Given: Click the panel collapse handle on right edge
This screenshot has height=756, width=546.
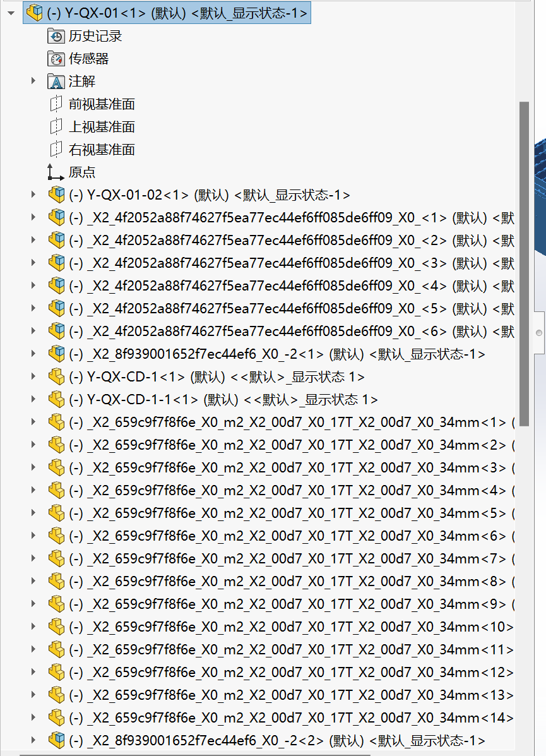Looking at the screenshot, I should point(538,332).
